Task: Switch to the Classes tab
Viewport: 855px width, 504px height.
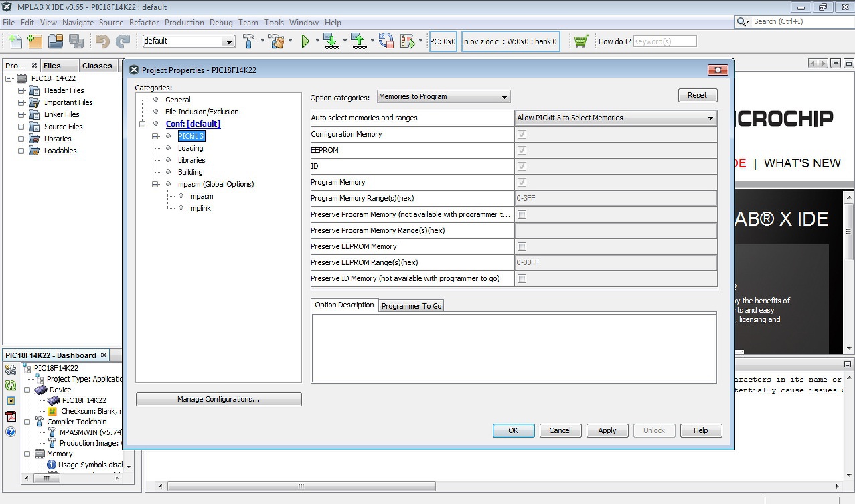Action: coord(97,65)
